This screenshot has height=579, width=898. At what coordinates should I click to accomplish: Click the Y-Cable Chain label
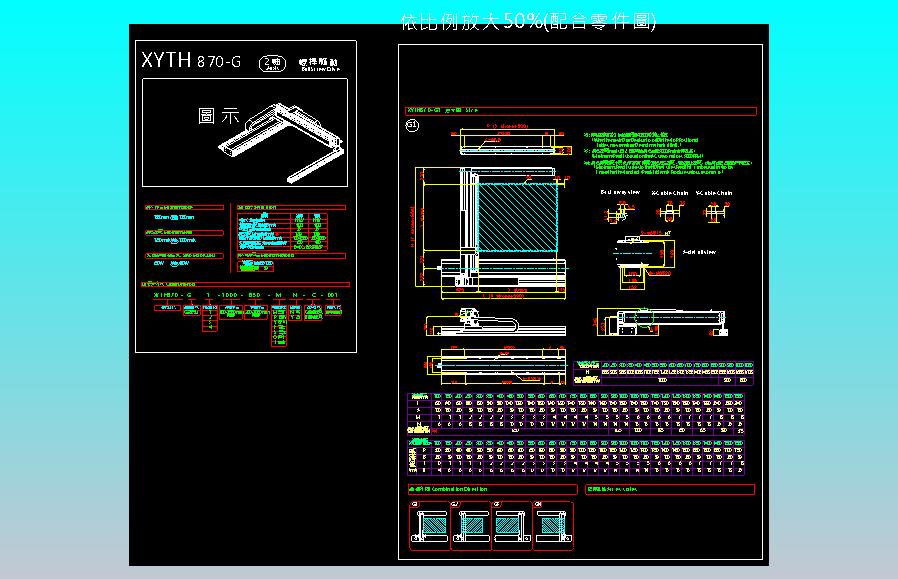click(714, 193)
